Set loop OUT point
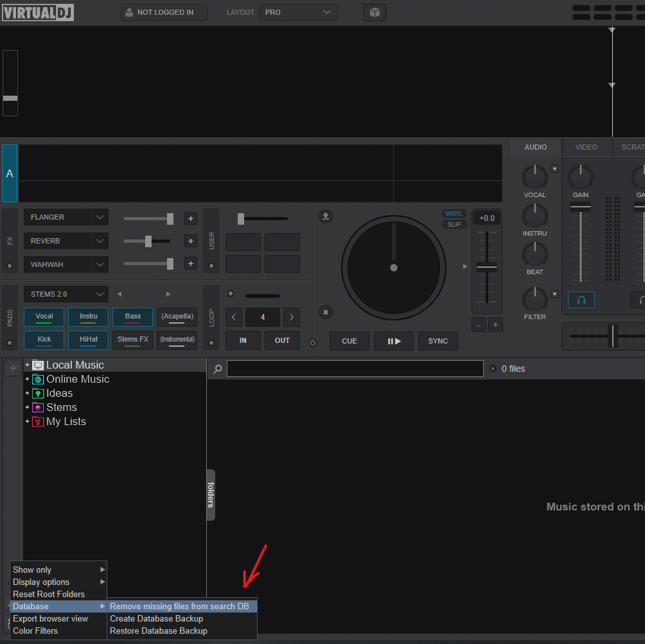 click(x=282, y=340)
